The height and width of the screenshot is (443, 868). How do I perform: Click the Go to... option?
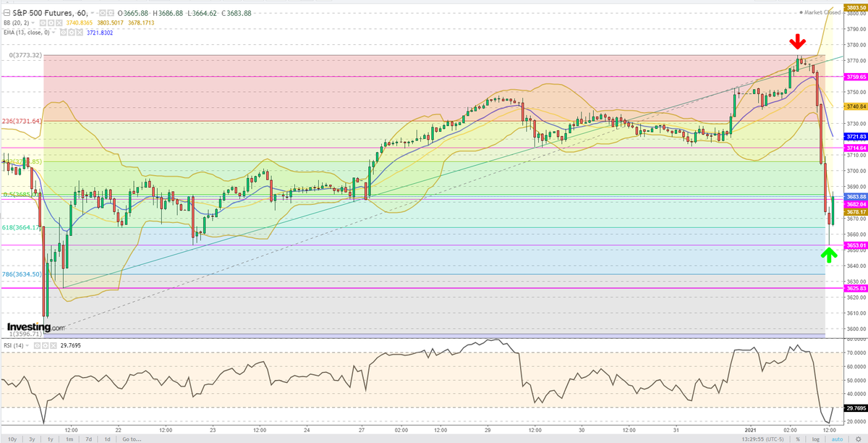[x=132, y=438]
